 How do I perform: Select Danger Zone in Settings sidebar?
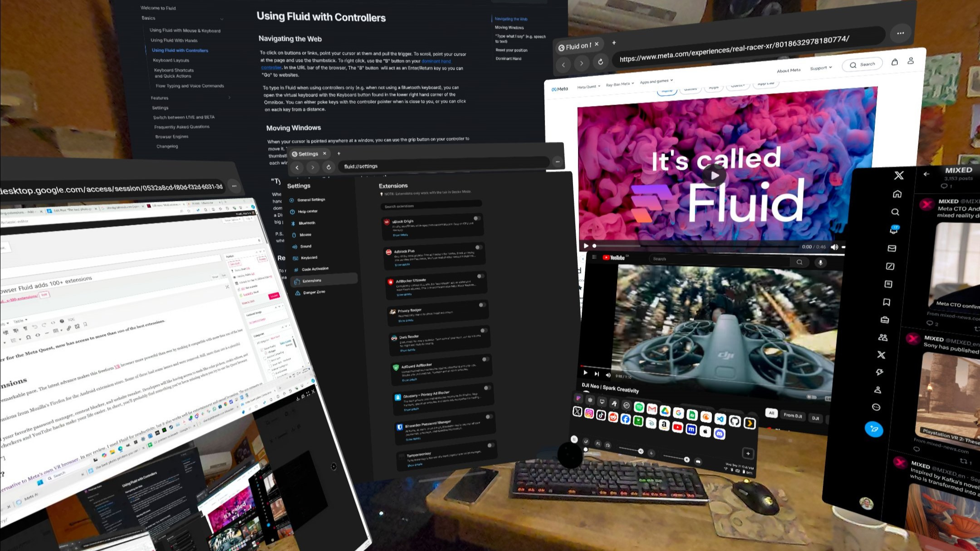coord(314,293)
